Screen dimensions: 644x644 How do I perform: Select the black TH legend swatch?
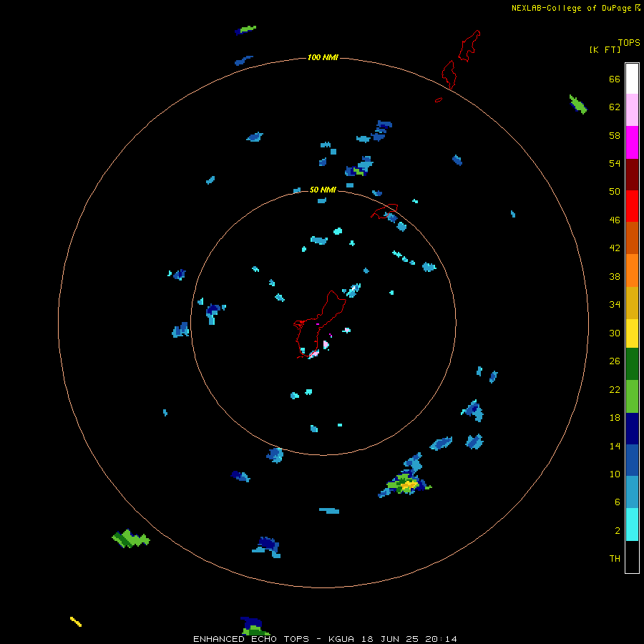coord(632,557)
